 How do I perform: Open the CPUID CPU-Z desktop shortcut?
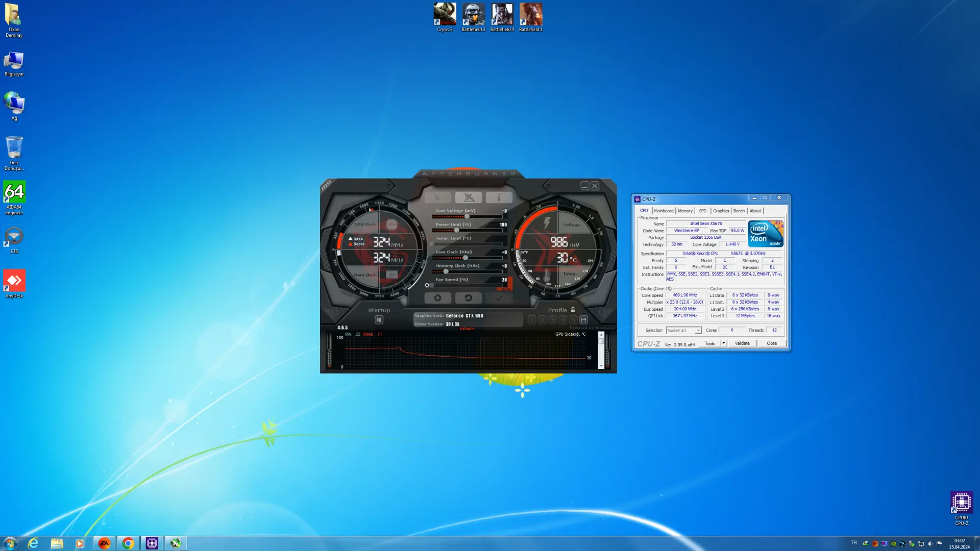pyautogui.click(x=962, y=508)
